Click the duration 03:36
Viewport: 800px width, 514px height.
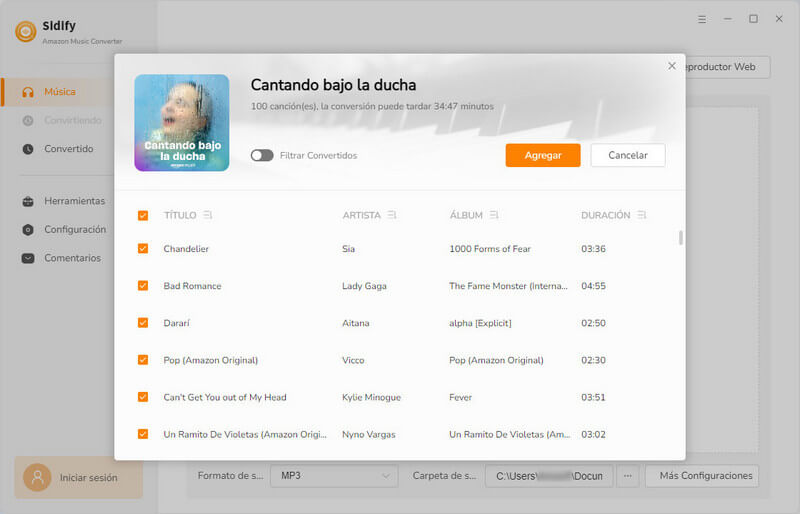[593, 249]
